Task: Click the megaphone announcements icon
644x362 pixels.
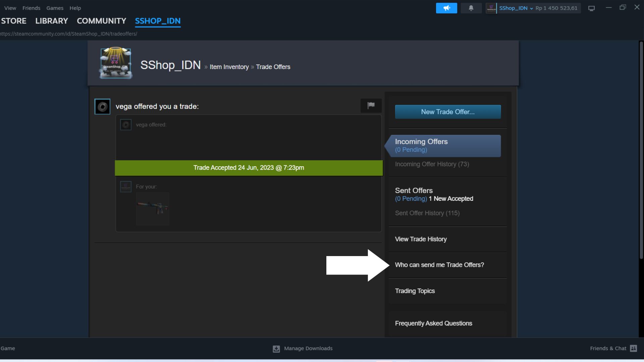Action: click(x=446, y=8)
